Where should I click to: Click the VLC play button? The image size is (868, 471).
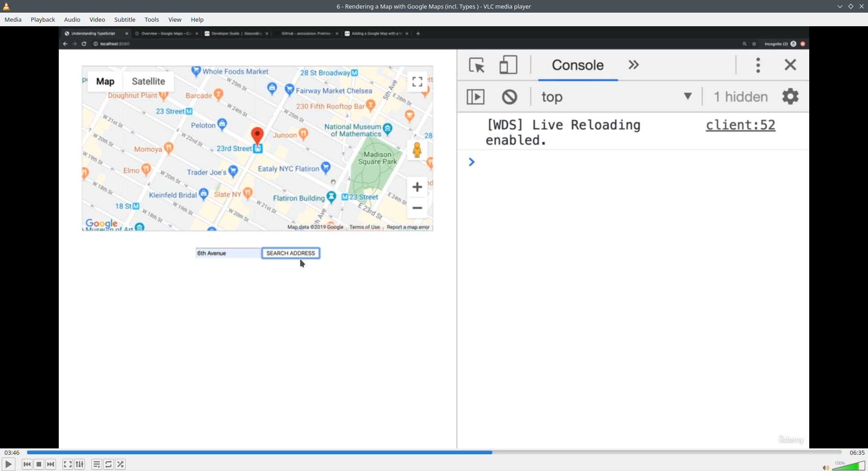tap(9, 464)
